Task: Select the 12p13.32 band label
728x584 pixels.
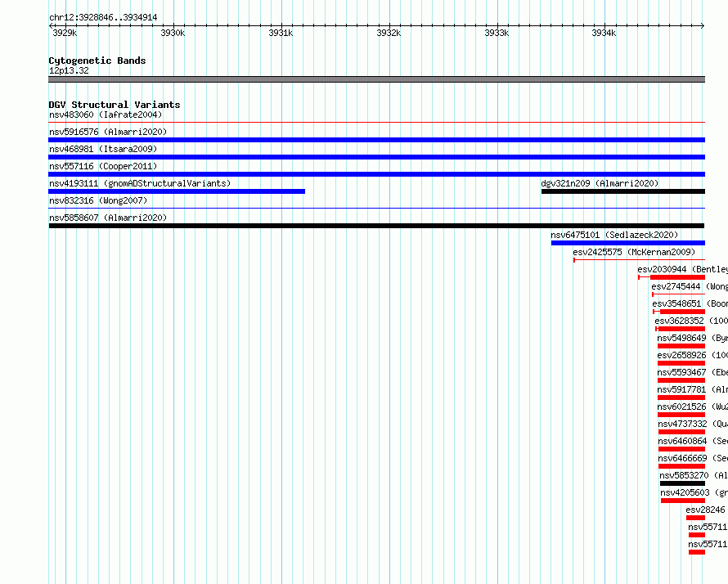Action: click(x=69, y=70)
